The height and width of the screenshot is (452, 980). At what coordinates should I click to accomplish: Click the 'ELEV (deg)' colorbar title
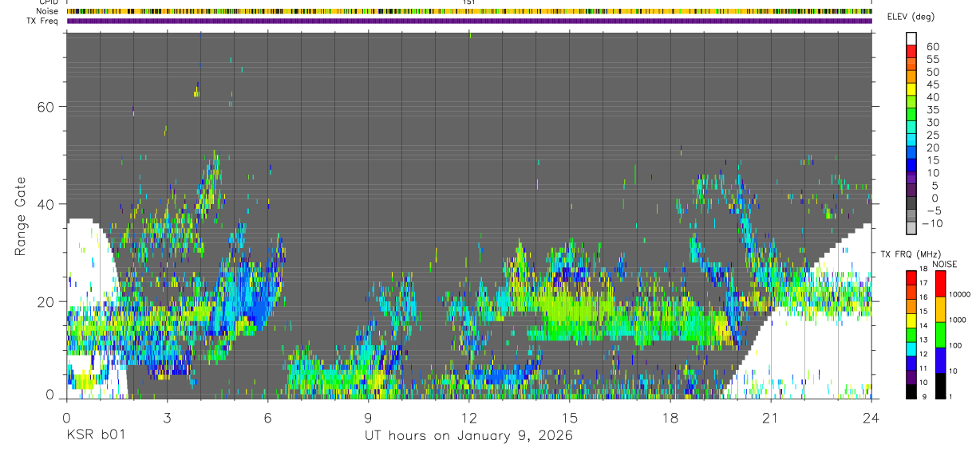coord(911,17)
